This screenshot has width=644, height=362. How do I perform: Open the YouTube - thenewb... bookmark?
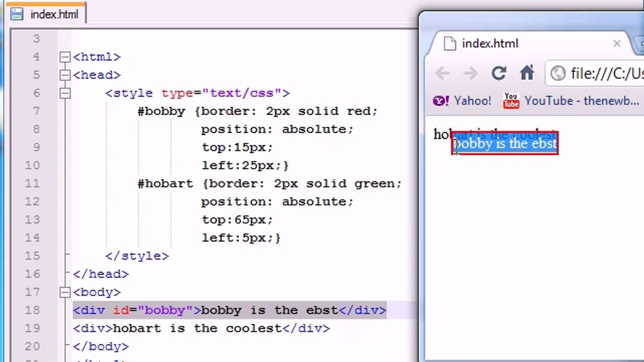point(571,101)
